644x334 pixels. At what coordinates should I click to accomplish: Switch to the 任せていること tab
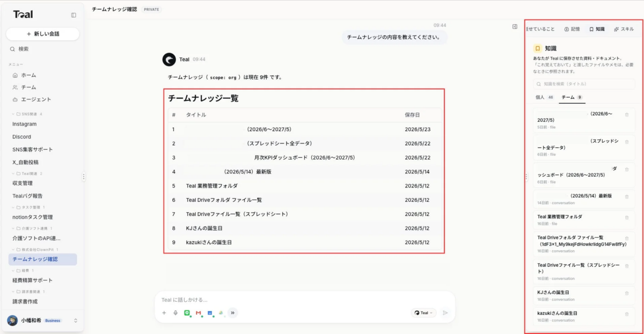click(x=541, y=29)
